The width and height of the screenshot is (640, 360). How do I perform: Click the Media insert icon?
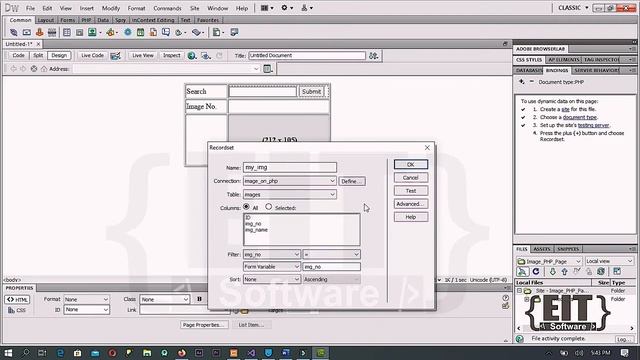(110, 32)
